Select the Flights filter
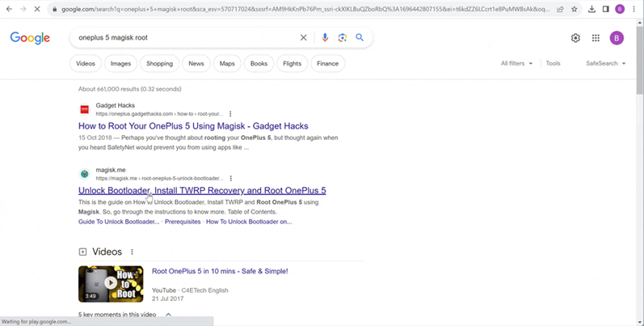Viewport: 644px width, 326px height. tap(292, 63)
